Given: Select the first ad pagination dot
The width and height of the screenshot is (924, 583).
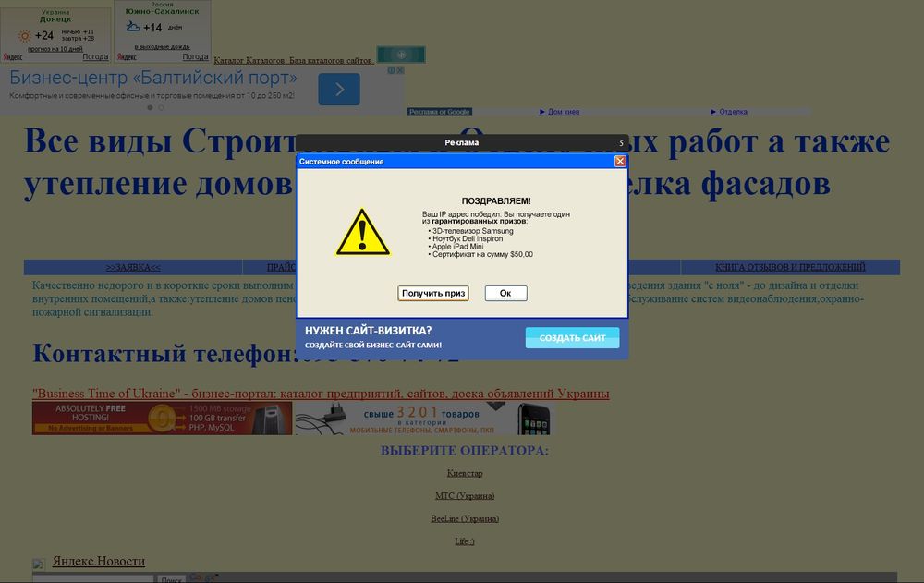Looking at the screenshot, I should 150,108.
